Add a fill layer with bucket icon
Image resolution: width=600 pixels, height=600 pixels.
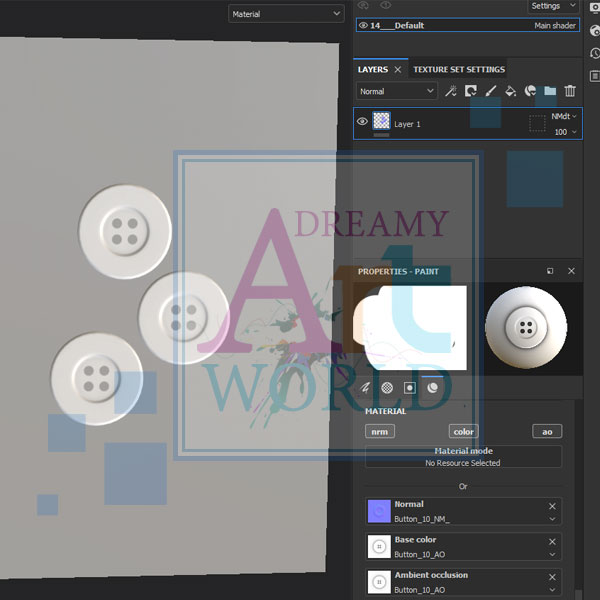point(510,91)
